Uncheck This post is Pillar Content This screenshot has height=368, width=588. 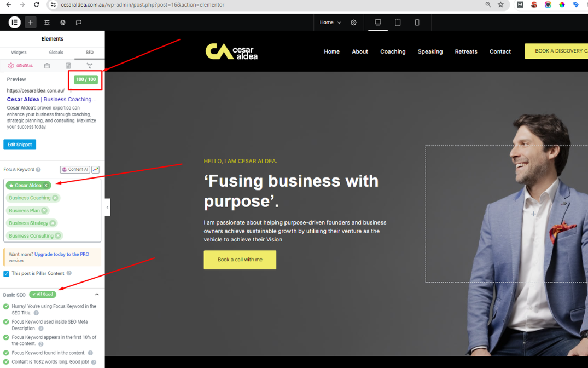pos(7,274)
